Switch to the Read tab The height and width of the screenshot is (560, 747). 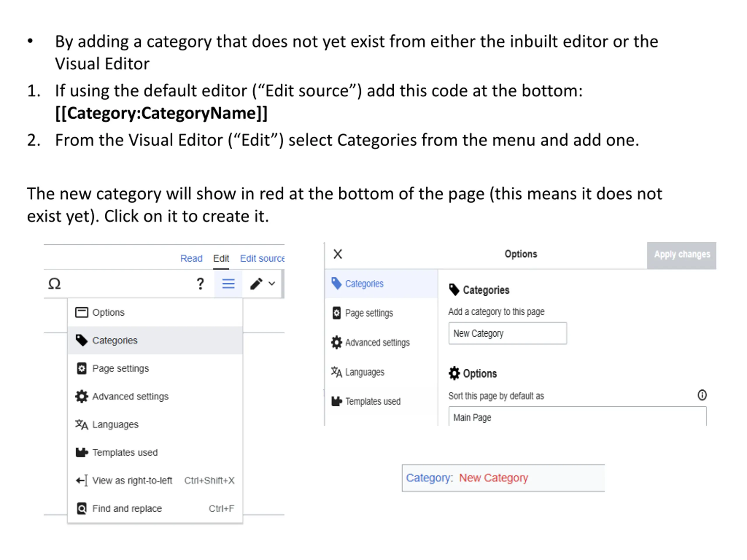coord(191,259)
